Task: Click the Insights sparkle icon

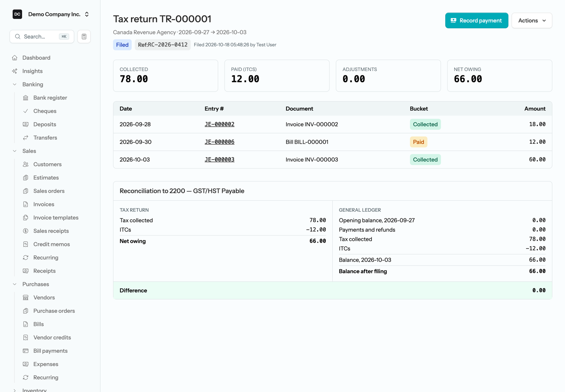Action: (15, 71)
